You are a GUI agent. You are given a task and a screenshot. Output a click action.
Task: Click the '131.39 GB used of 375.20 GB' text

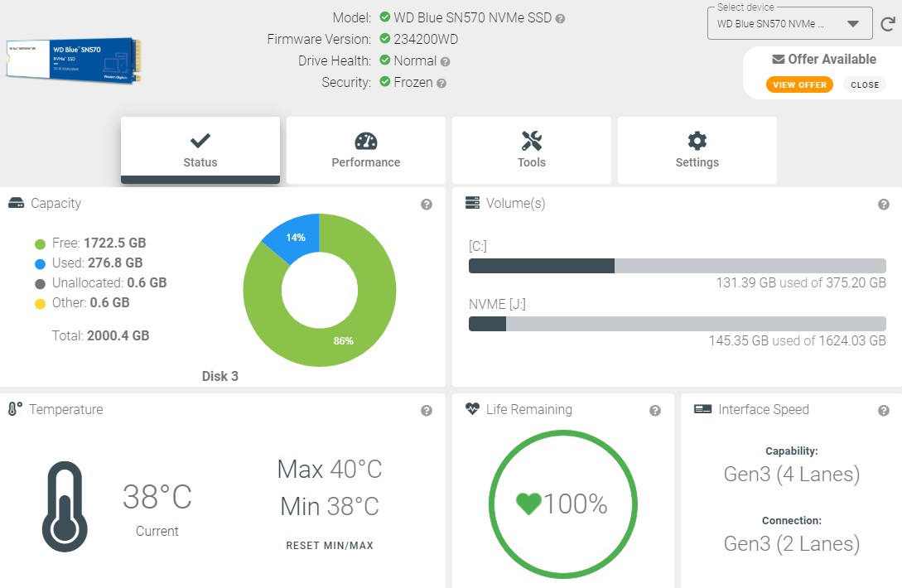[801, 282]
